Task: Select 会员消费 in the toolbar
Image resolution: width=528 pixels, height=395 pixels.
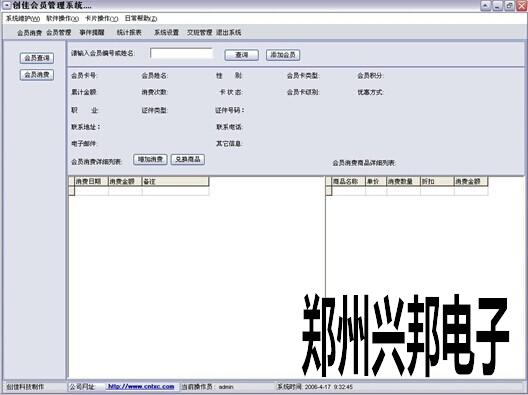Action: pos(30,33)
